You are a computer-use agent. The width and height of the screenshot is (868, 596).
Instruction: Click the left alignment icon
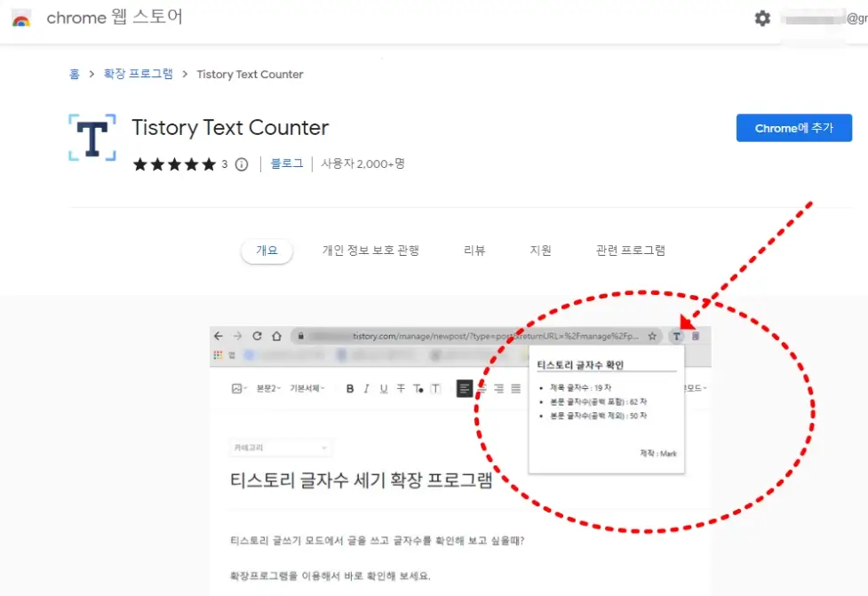click(463, 388)
